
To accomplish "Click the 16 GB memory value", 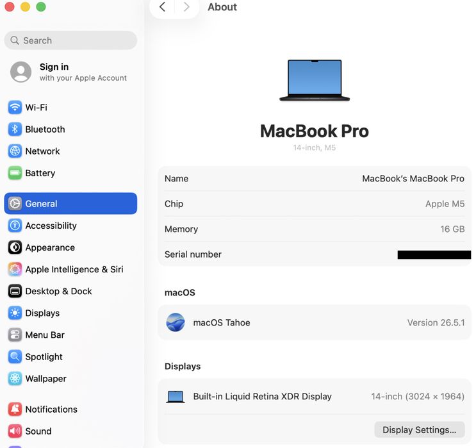I will tap(452, 229).
